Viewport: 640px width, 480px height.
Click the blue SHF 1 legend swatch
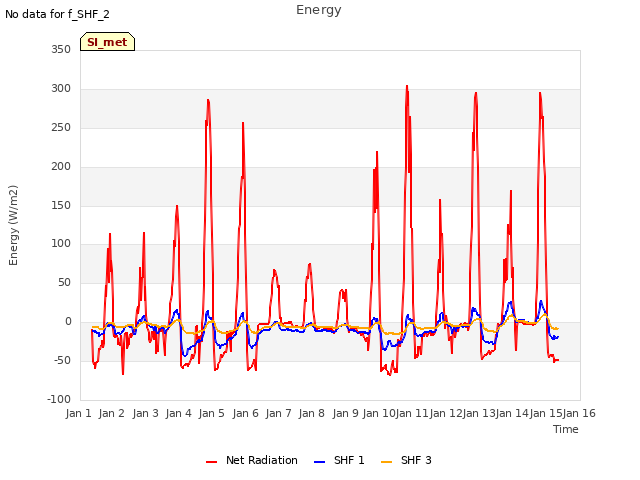tap(320, 462)
